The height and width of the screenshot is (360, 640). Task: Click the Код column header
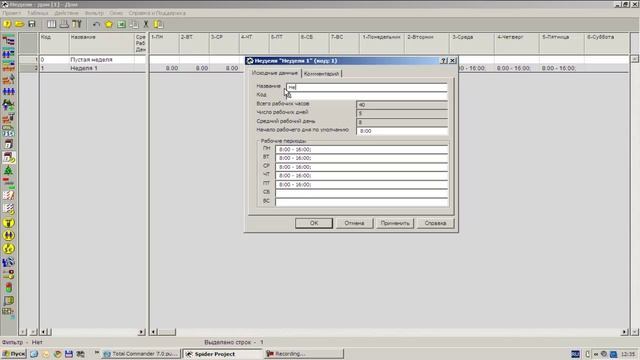(x=54, y=43)
